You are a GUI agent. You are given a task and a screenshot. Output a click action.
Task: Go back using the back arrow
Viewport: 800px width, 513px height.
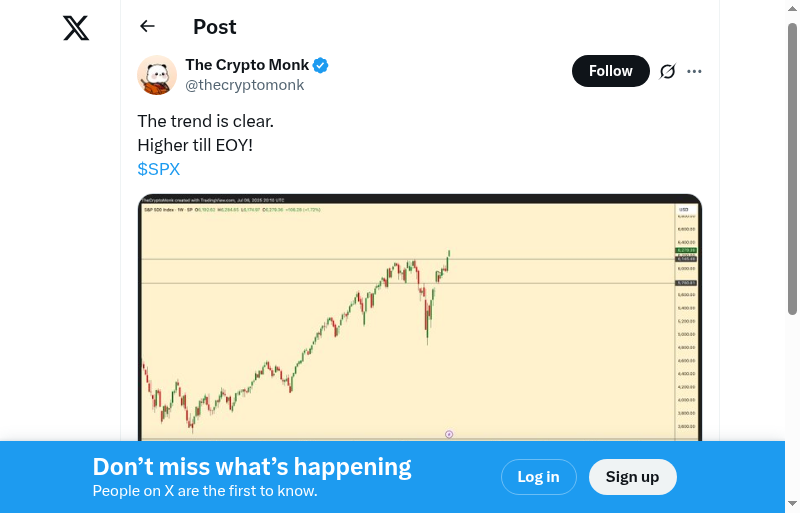148,27
